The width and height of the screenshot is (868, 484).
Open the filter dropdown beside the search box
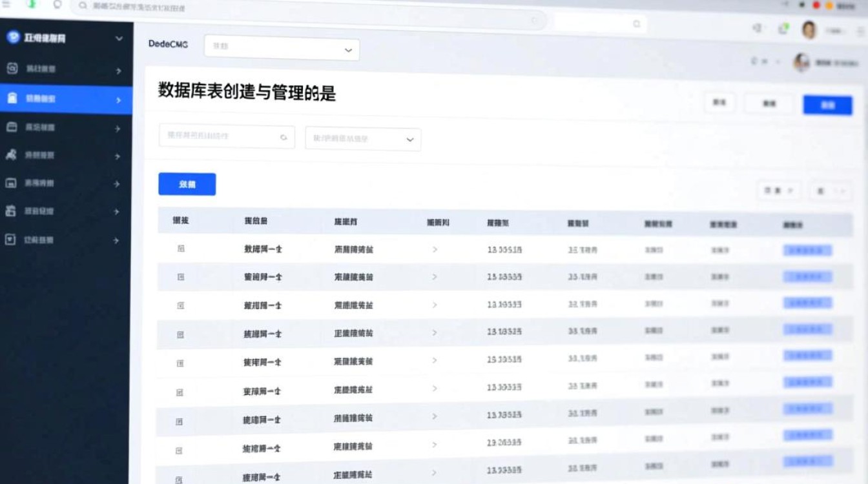pos(362,139)
